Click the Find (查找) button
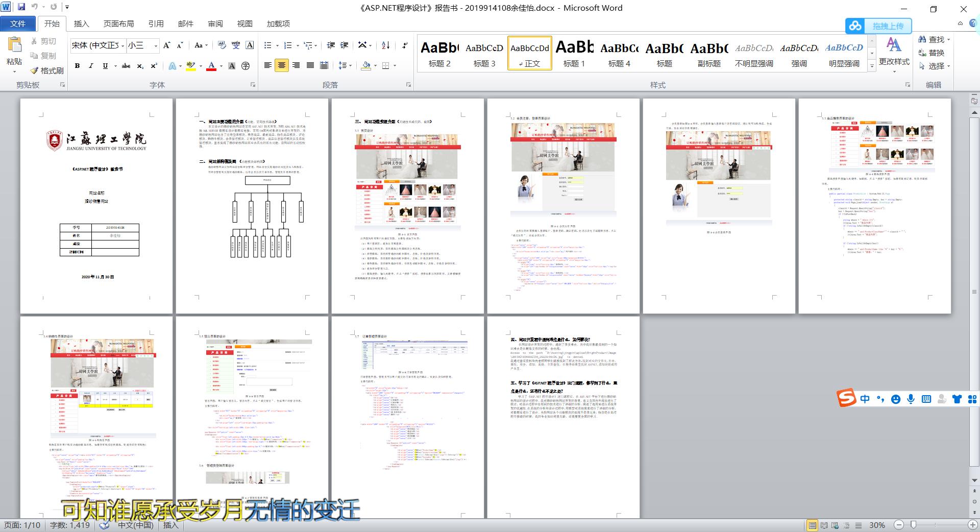The height and width of the screenshot is (532, 980). (x=934, y=39)
